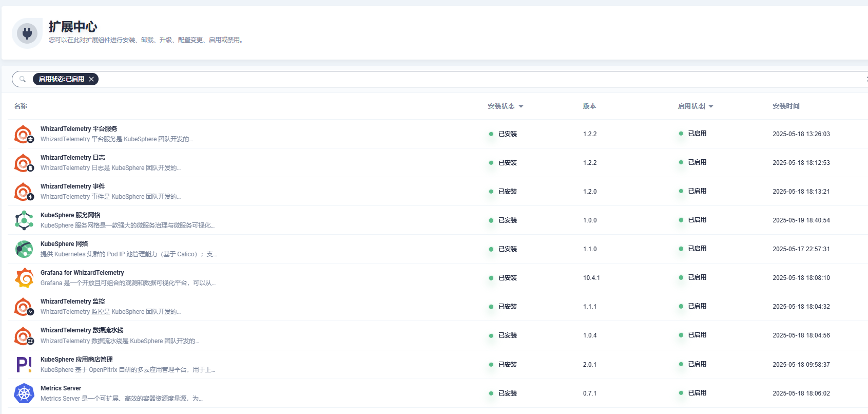Click the 安装时间 column header
Screen dimensions: 868x414
786,106
